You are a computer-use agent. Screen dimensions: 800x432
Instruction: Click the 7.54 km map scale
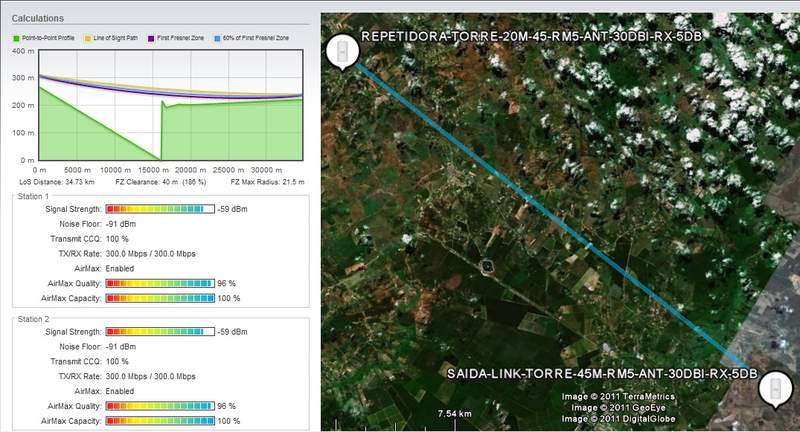(455, 413)
